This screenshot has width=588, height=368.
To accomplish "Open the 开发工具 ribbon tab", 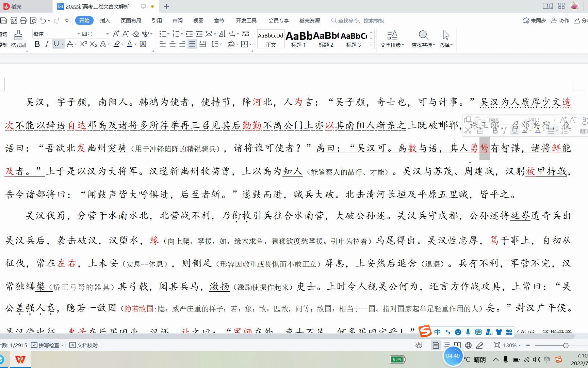I will [246, 21].
